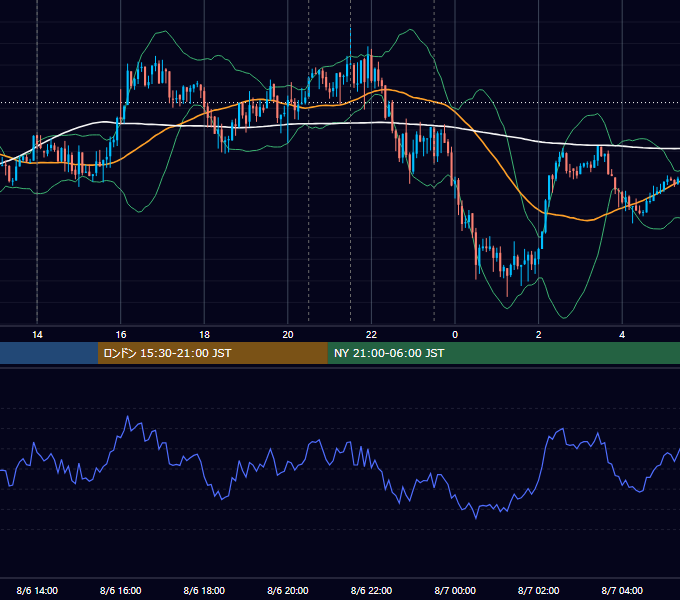Screen dimensions: 680x600
Task: Click the NY 21:00-06:00 JST session bar
Action: 503,353
